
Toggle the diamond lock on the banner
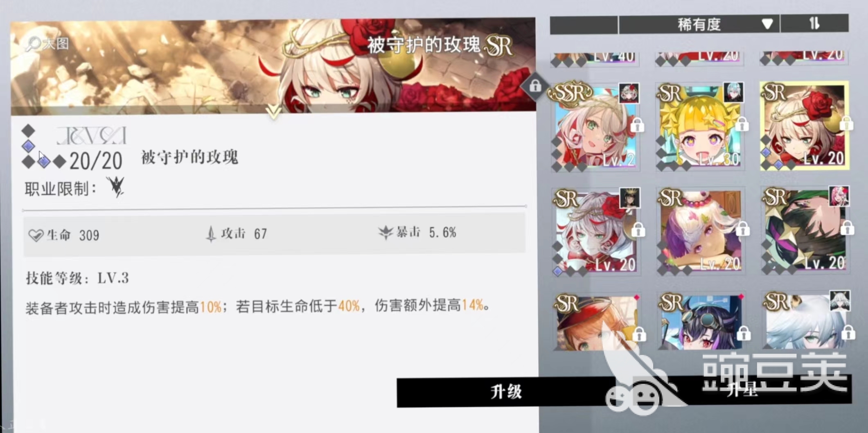coord(535,86)
